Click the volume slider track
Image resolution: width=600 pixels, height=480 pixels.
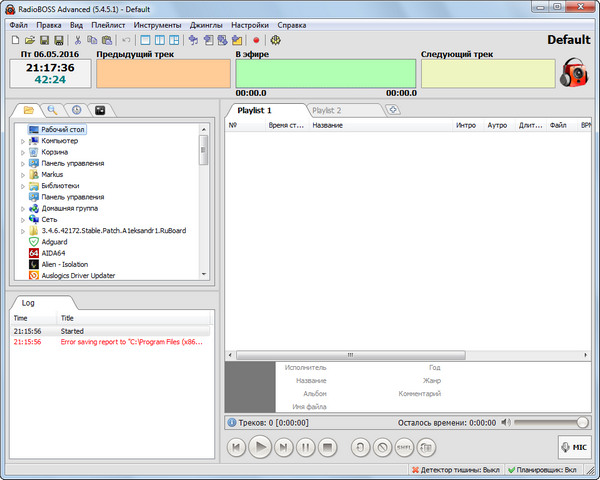(550, 423)
